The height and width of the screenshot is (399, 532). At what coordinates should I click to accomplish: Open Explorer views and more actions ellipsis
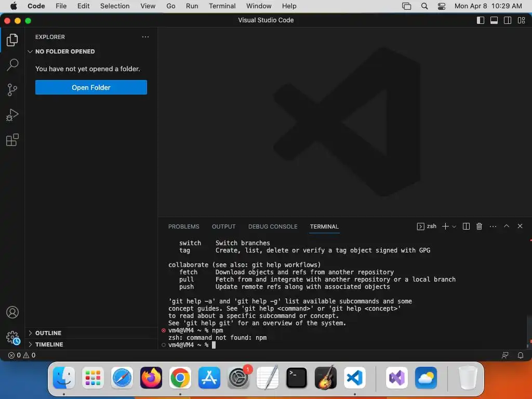pyautogui.click(x=145, y=37)
